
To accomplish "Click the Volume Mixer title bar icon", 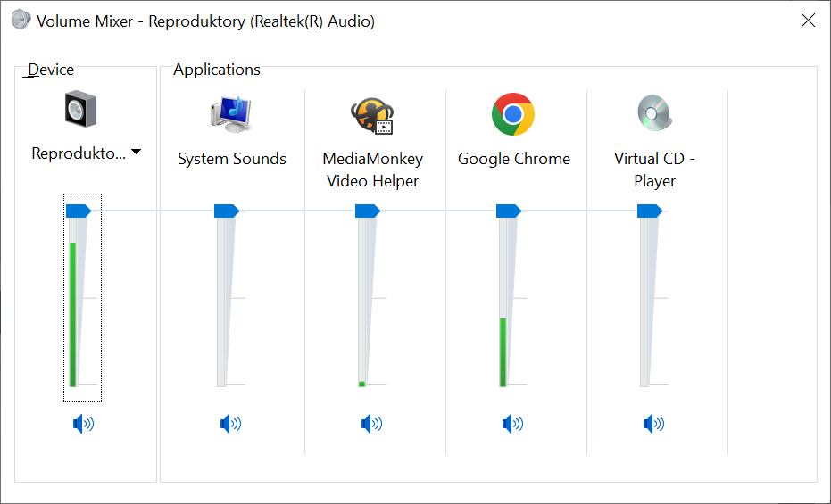I will (x=20, y=21).
